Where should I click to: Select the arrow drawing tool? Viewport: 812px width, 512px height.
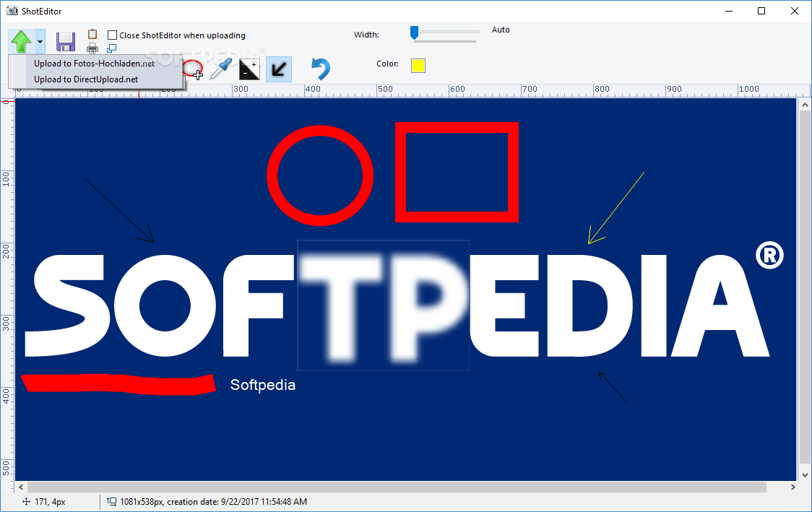point(279,69)
